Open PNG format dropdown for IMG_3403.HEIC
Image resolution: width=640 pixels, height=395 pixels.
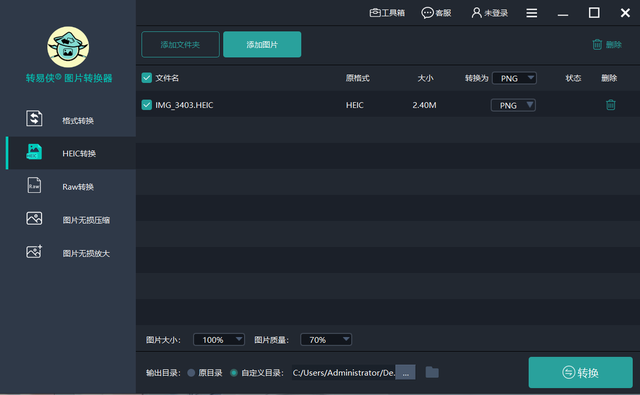[513, 105]
